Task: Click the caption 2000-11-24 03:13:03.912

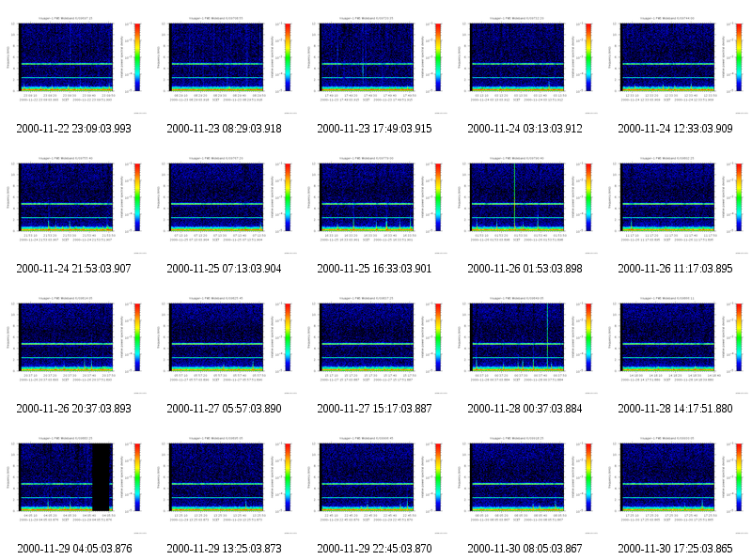Action: pyautogui.click(x=525, y=129)
